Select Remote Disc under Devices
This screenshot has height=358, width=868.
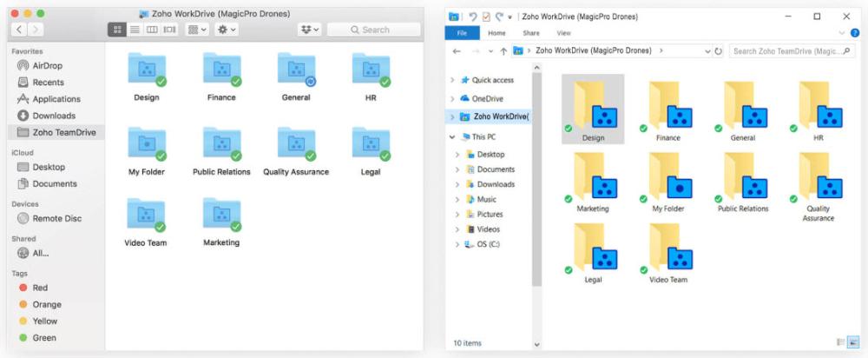49,218
